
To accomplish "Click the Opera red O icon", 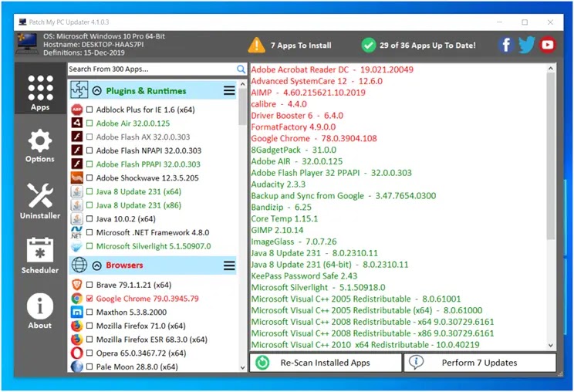I will [76, 353].
